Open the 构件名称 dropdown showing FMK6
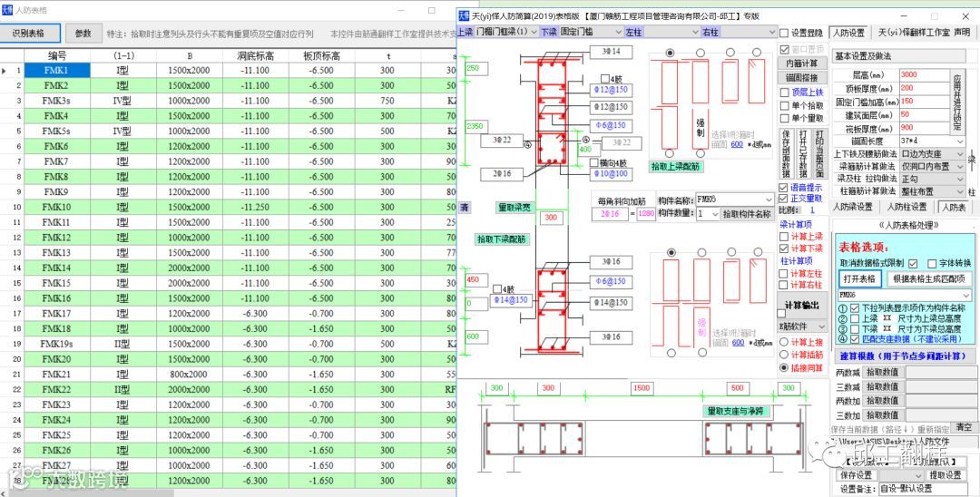 pyautogui.click(x=734, y=200)
